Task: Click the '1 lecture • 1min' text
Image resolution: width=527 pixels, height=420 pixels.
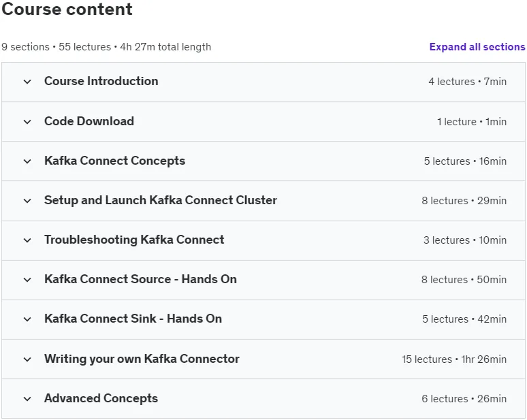Action: click(472, 122)
